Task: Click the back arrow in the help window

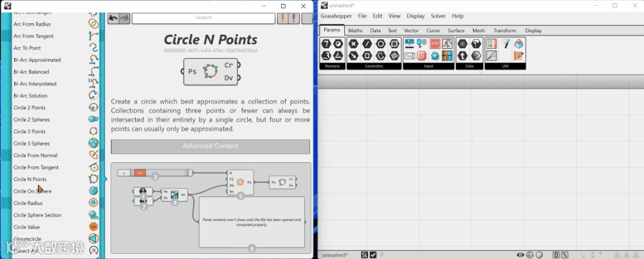Action: 113,18
